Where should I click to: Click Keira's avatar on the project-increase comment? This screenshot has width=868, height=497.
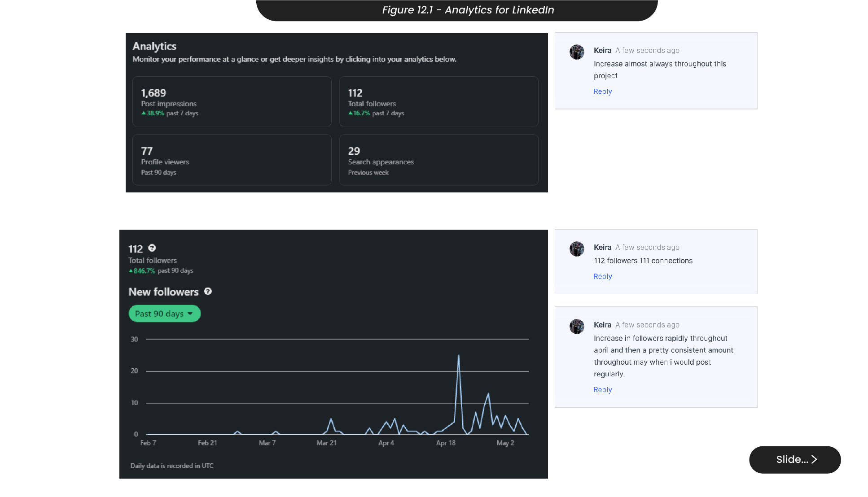[x=577, y=52]
